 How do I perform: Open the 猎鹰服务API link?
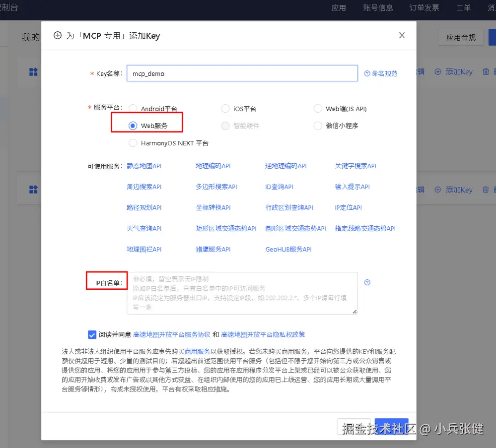tap(213, 250)
